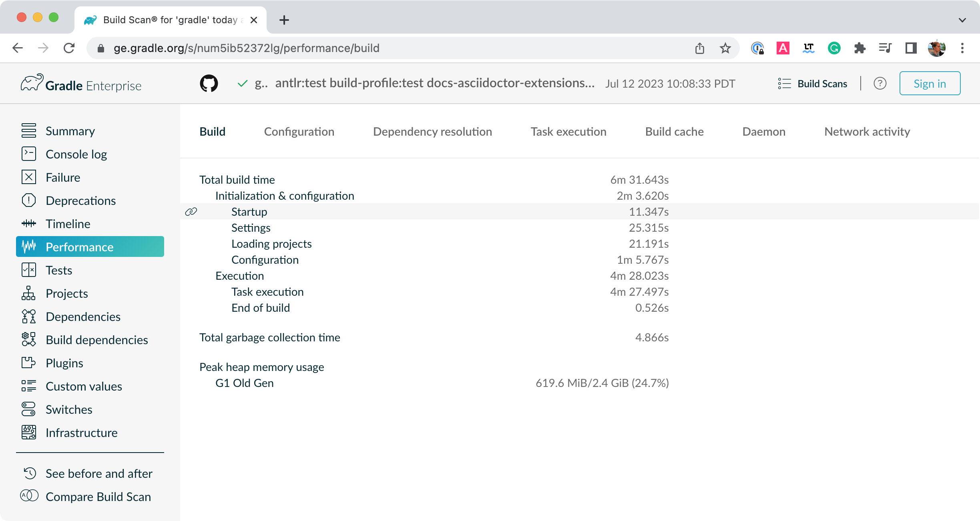Viewport: 980px width, 521px height.
Task: Click the browser extensions puzzle icon
Action: 860,48
